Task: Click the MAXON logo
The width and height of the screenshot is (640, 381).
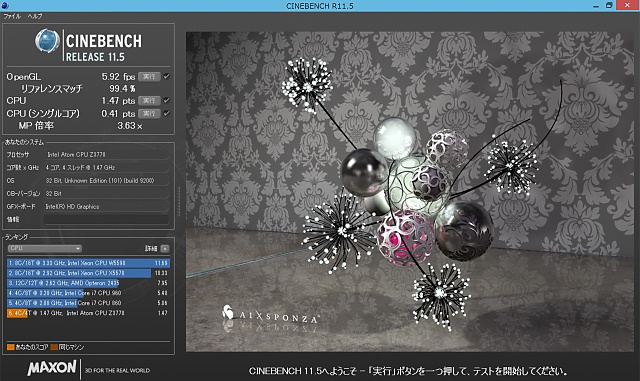Action: point(52,368)
